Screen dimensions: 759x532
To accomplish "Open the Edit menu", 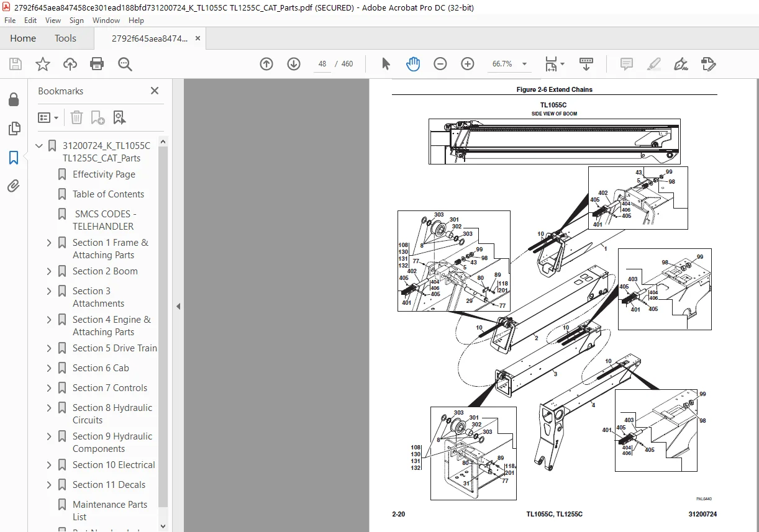I will 30,20.
